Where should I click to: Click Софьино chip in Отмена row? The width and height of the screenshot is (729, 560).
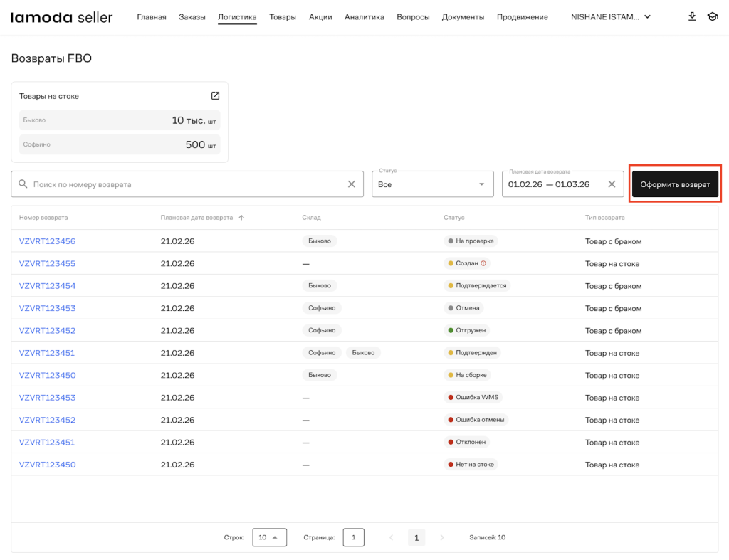(x=322, y=307)
